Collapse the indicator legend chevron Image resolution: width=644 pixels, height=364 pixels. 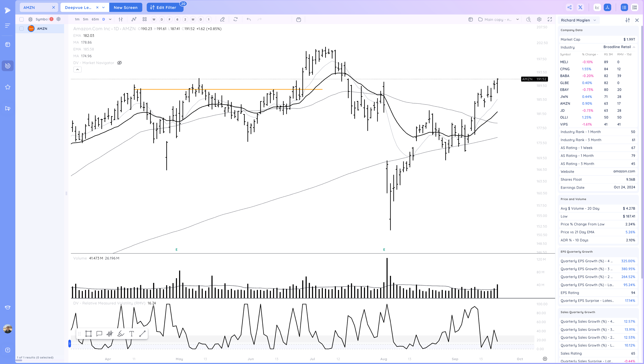(x=78, y=70)
